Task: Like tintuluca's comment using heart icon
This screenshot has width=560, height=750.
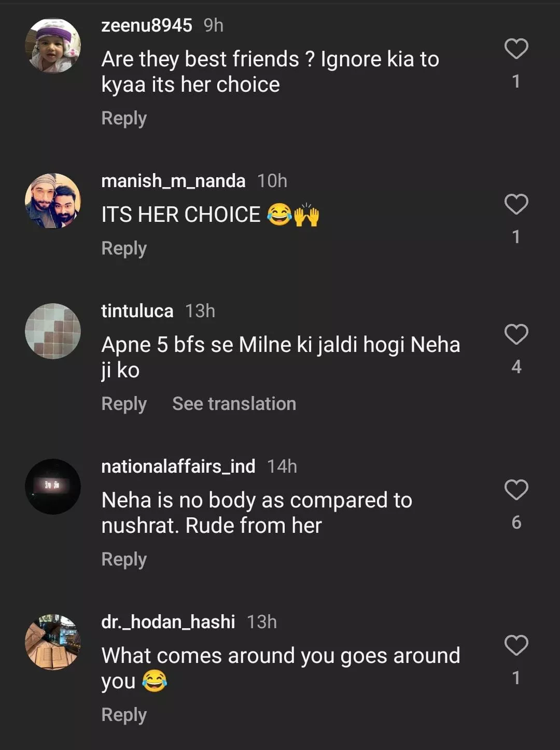Action: click(516, 334)
